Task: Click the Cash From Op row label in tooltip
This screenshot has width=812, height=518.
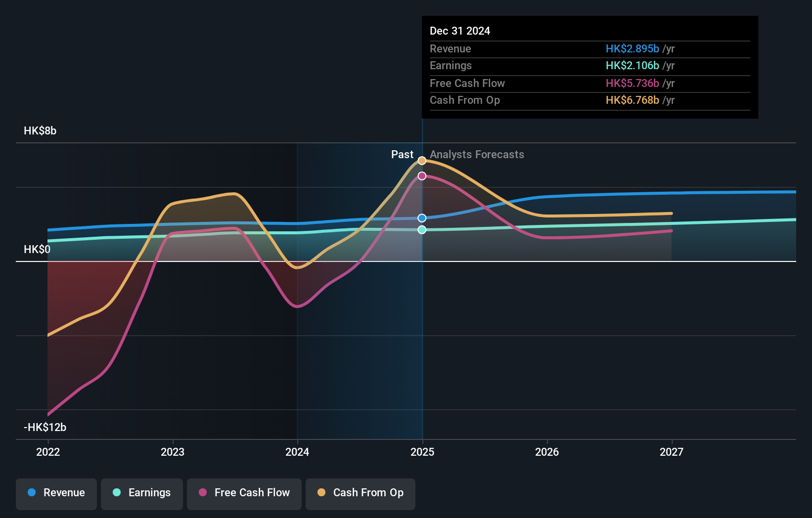Action: (465, 100)
